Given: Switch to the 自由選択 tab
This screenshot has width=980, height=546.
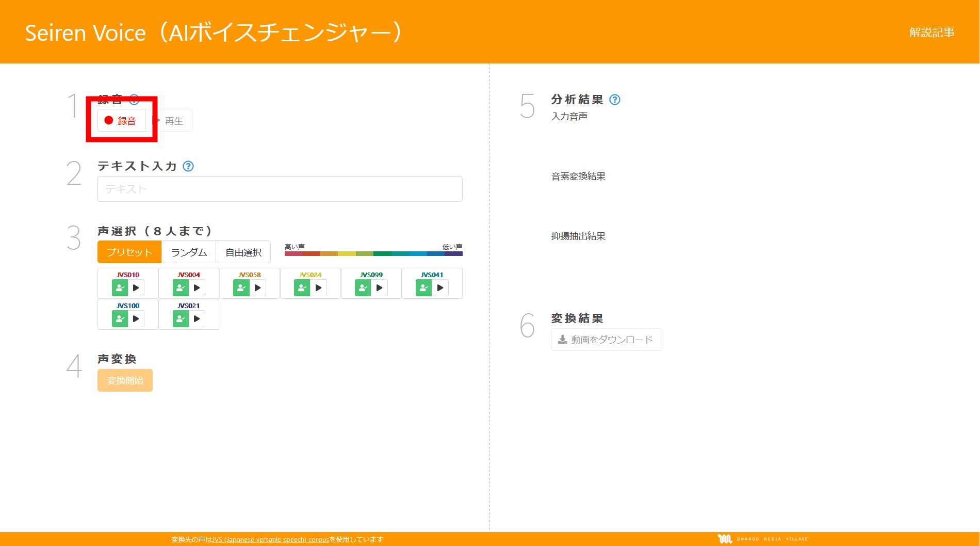Looking at the screenshot, I should click(x=243, y=252).
